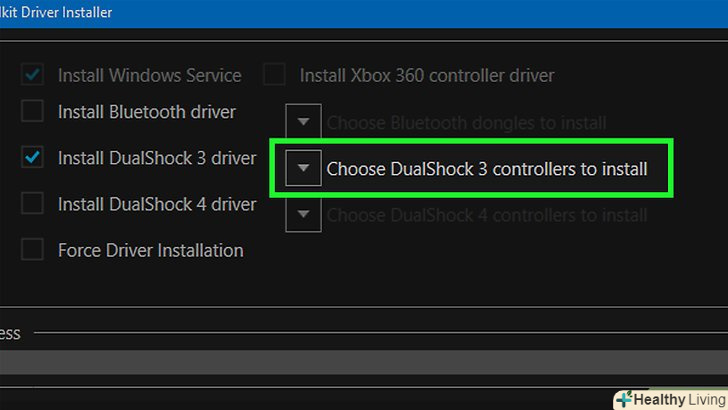Click the Healthy Living watermark text
Screen dimensions: 728x410
click(679, 399)
